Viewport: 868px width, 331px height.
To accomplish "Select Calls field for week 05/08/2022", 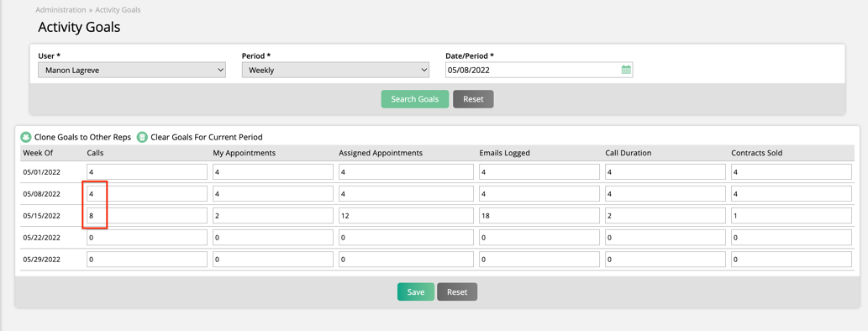I will [147, 194].
